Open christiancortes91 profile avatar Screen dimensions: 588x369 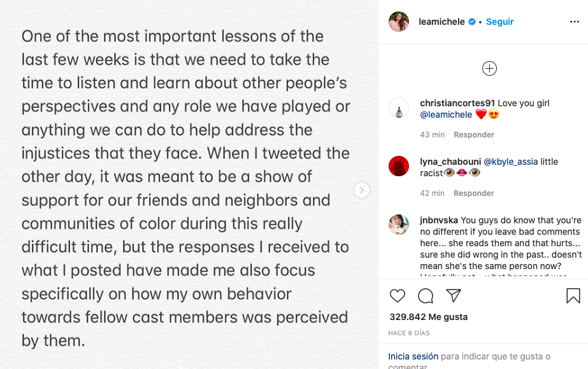399,108
